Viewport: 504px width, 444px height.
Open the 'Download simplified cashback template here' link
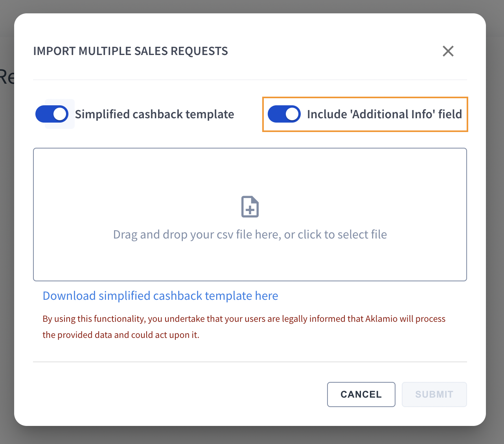(x=160, y=296)
